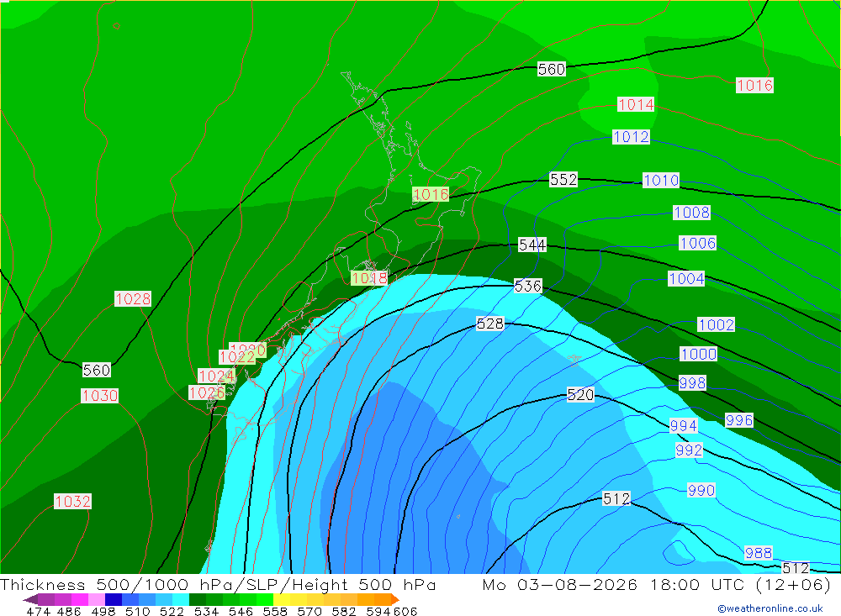
Task: Select the blue 1010 pressure label
Action: pos(661,180)
